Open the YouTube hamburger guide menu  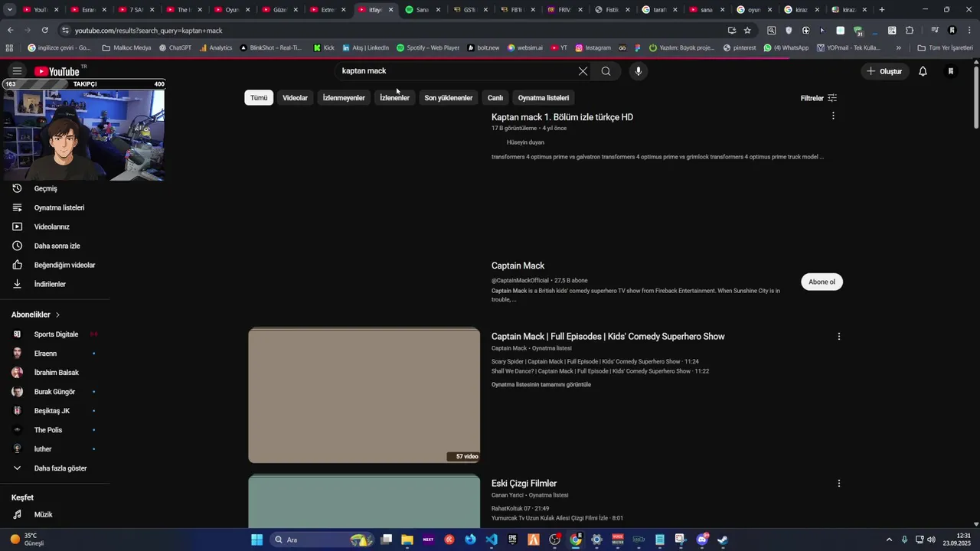click(x=17, y=71)
